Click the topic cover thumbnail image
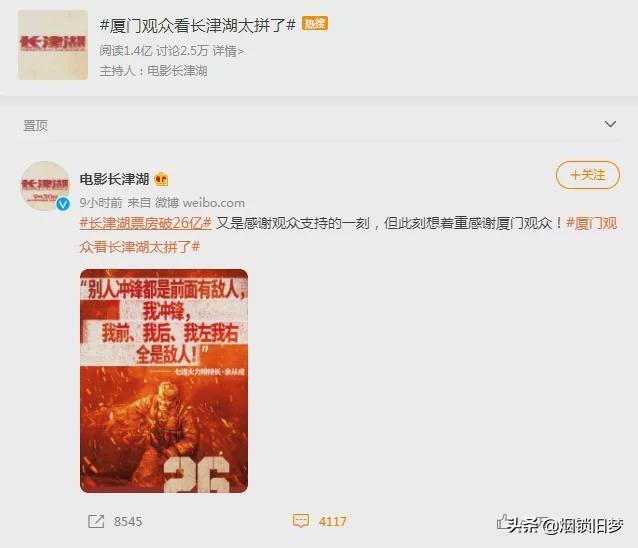 (x=53, y=45)
